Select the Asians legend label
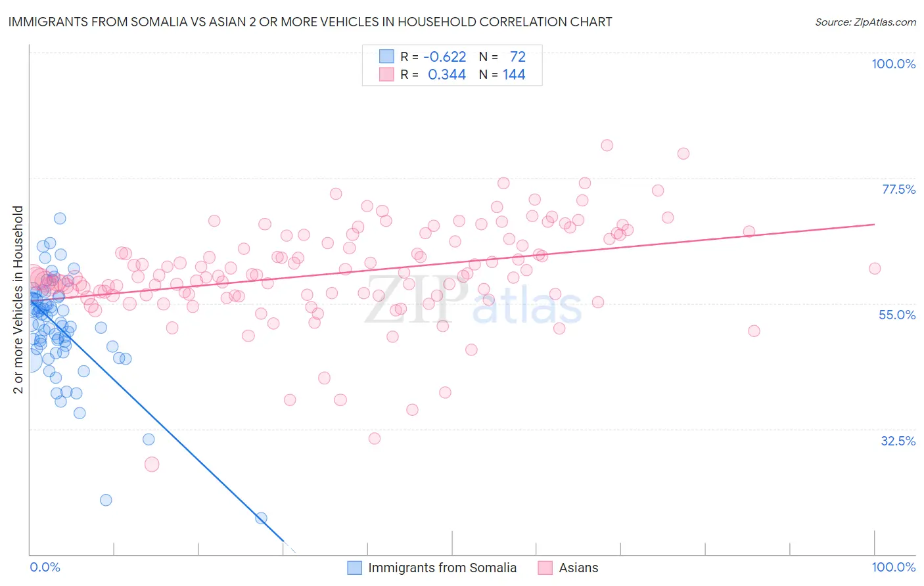The image size is (924, 586). click(578, 568)
